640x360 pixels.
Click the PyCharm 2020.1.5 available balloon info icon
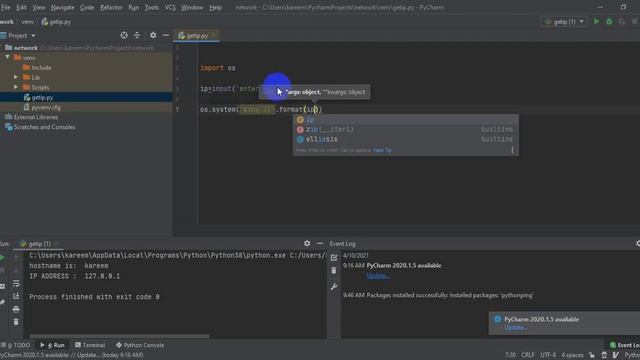pyautogui.click(x=497, y=319)
